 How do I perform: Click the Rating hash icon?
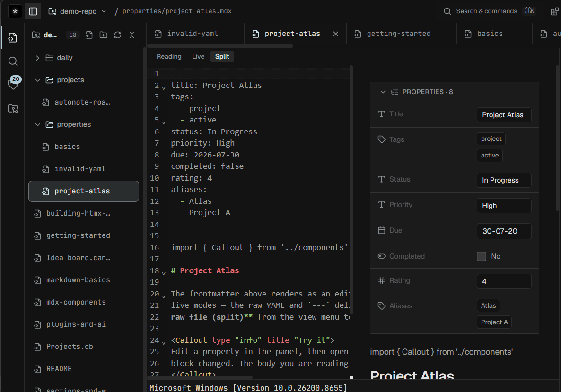click(x=381, y=280)
